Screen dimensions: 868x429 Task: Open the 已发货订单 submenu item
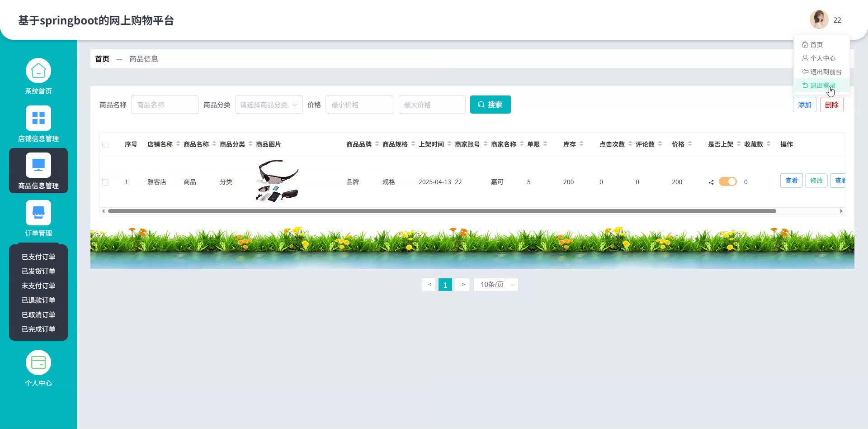coord(38,271)
